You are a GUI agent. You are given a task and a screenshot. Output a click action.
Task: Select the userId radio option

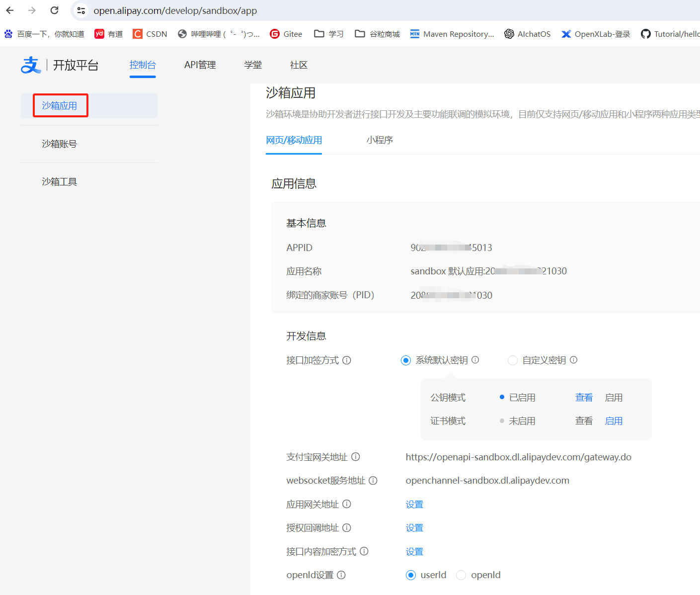point(411,575)
